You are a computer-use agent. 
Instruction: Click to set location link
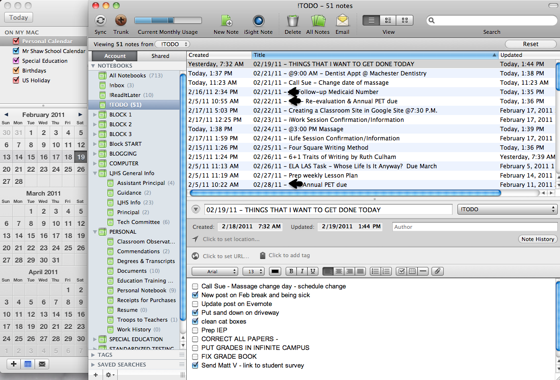click(x=231, y=239)
